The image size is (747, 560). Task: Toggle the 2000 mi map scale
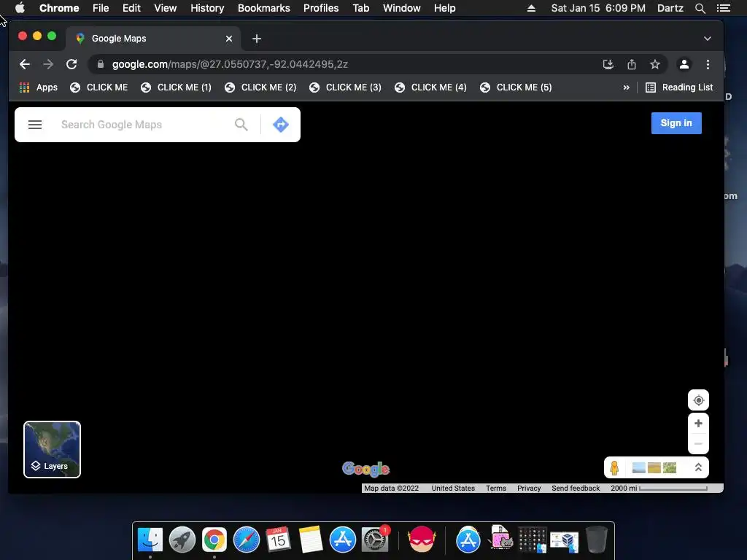[659, 489]
